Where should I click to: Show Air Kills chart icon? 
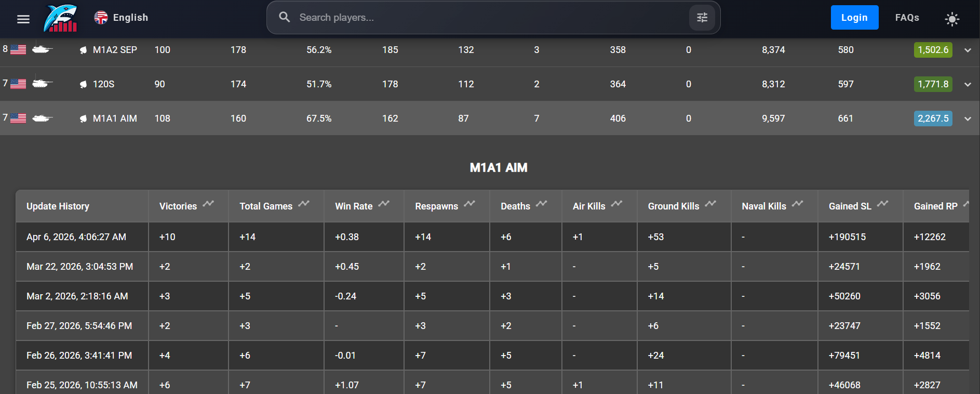point(616,204)
